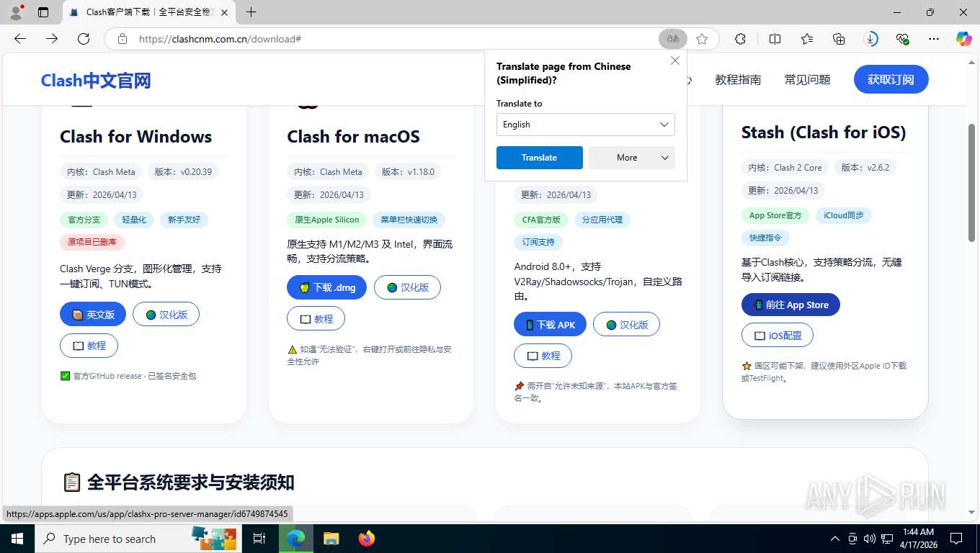Click 快捷指令 tag
This screenshot has width=980, height=553.
(x=766, y=238)
